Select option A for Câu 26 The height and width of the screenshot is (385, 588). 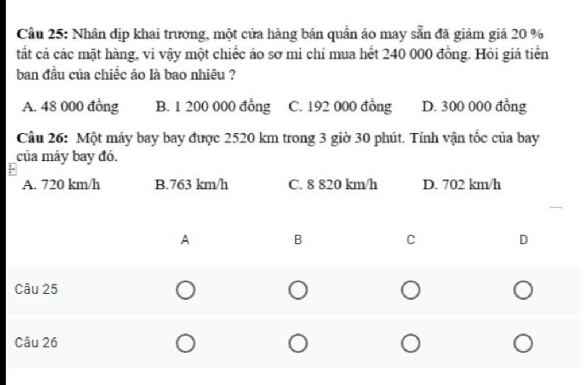tap(185, 344)
